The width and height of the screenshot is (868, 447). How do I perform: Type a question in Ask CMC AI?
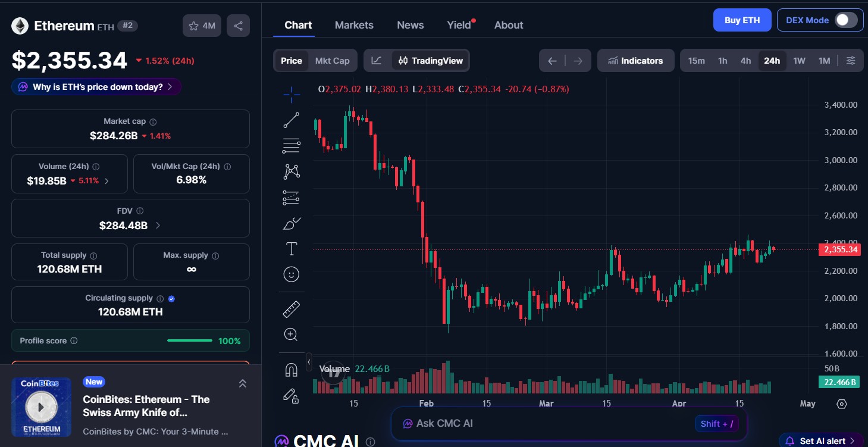click(535, 423)
